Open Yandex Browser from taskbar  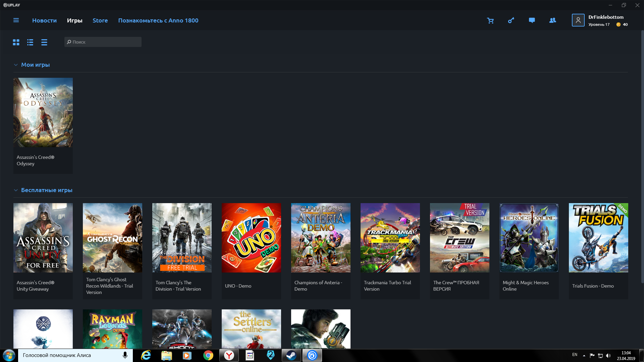click(229, 355)
